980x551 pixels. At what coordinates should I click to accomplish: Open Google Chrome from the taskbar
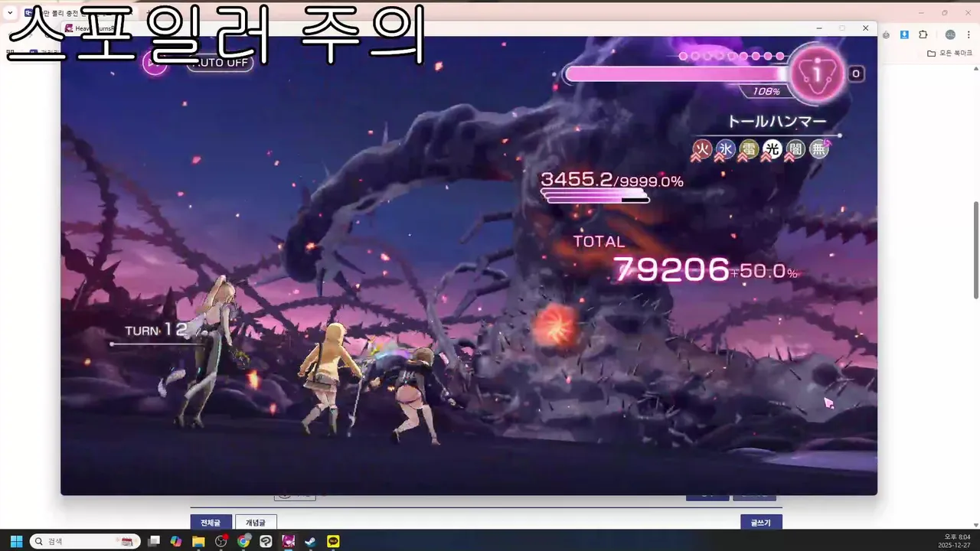click(x=243, y=541)
